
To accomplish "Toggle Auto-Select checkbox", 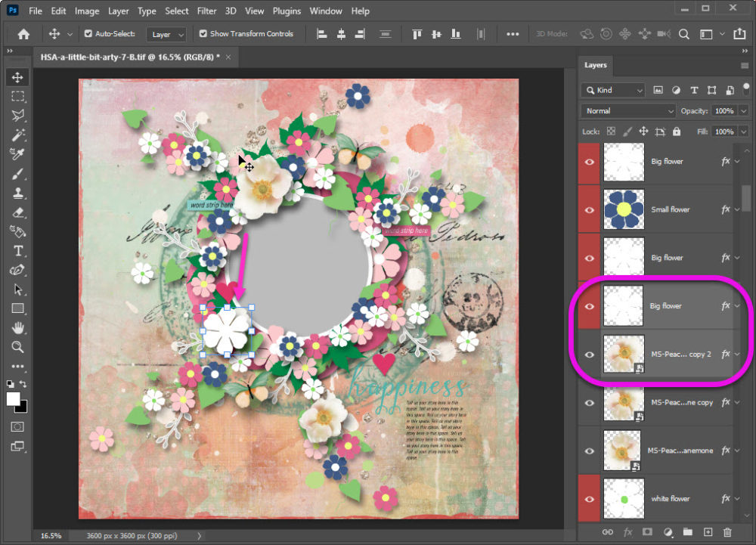I will (88, 34).
